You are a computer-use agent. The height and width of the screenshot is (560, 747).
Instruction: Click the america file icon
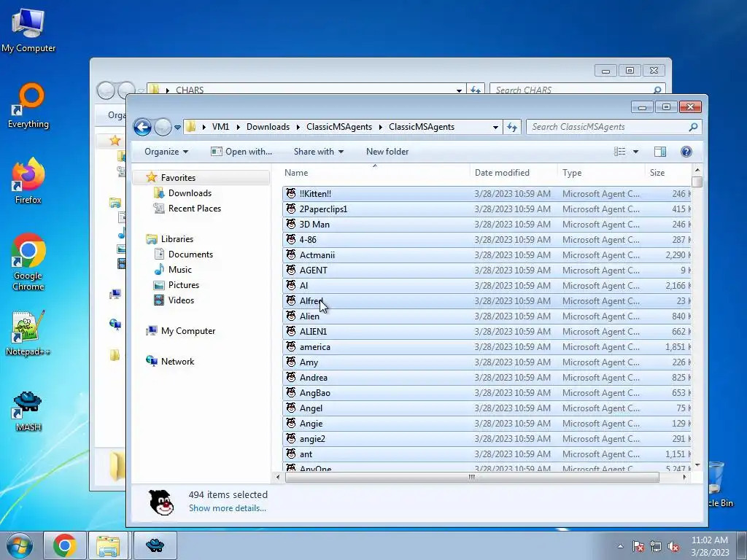click(291, 346)
